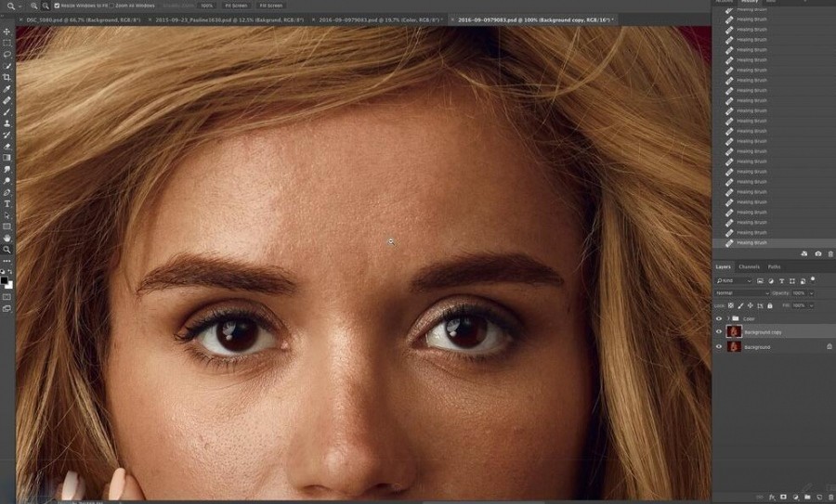Switch to DSC_5080.psd document tab
Screen dimensions: 836x504
click(84, 19)
